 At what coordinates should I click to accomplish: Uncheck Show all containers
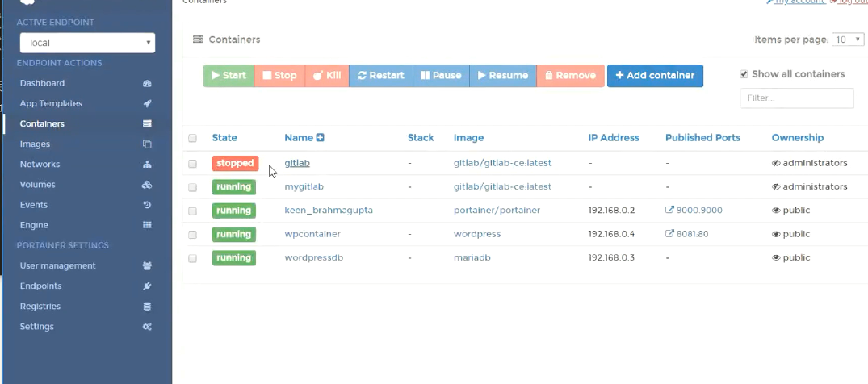(744, 74)
